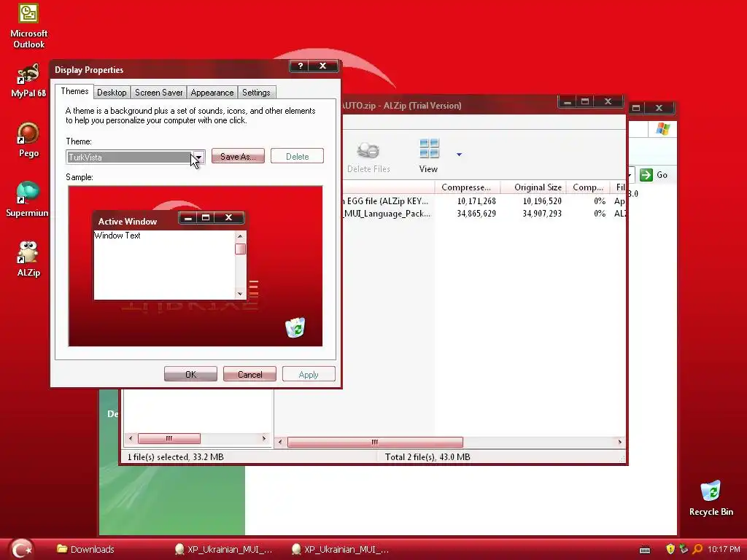Viewport: 747px width, 560px height.
Task: Click the Save As... button
Action: point(238,156)
